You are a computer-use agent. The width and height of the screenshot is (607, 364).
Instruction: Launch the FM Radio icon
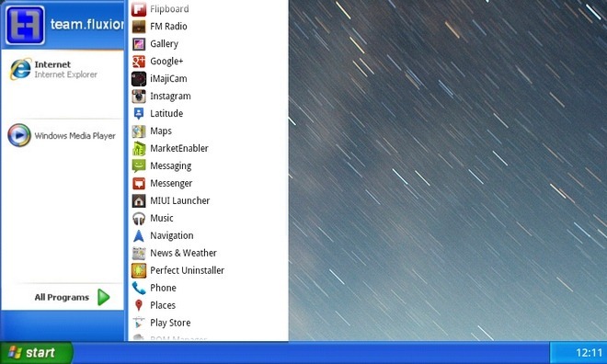click(x=139, y=27)
